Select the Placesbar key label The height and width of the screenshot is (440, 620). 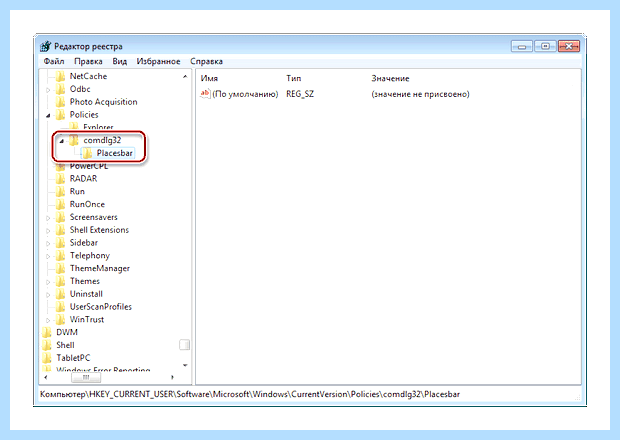[x=115, y=153]
